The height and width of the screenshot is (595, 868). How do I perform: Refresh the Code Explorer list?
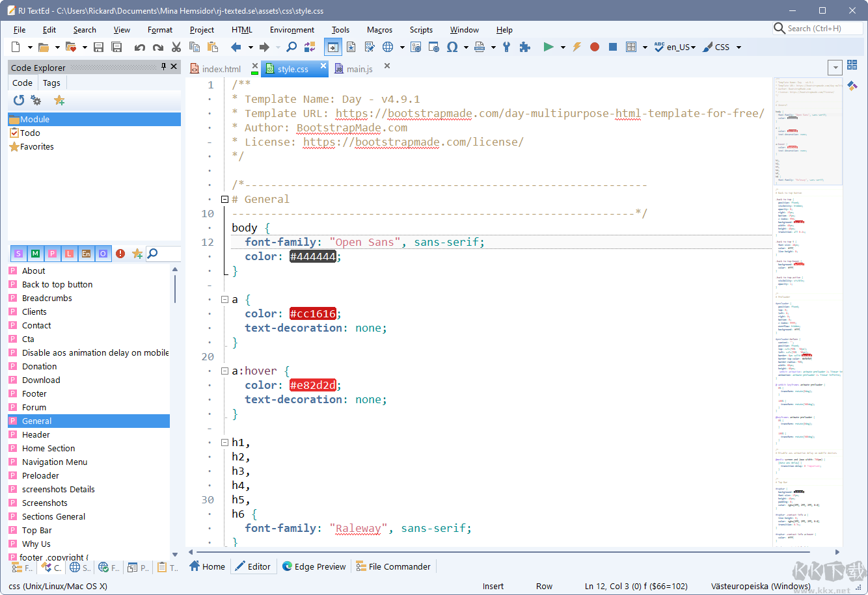[19, 100]
